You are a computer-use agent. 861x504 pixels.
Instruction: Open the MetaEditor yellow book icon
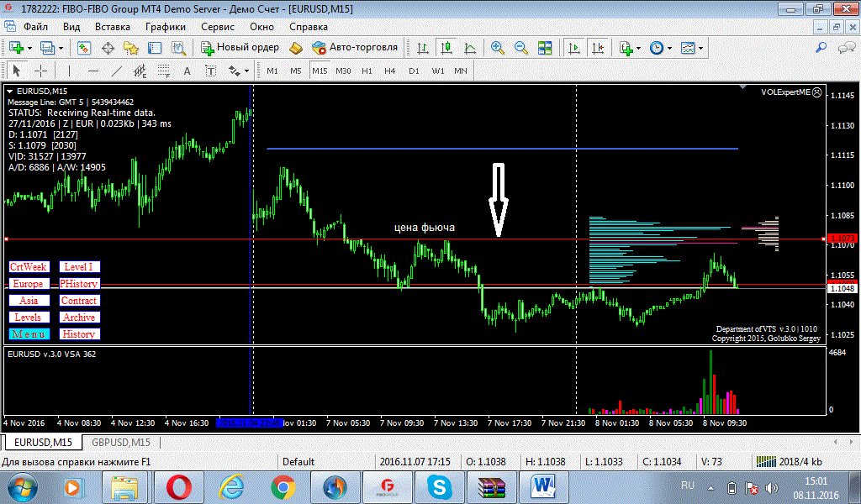click(x=296, y=48)
